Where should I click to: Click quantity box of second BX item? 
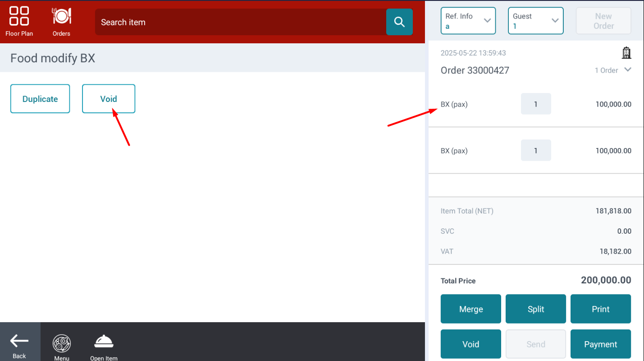tap(536, 150)
